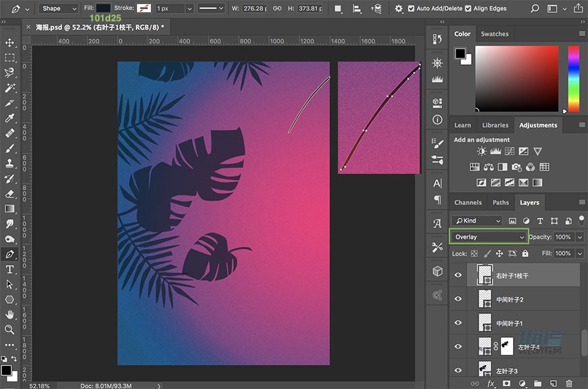Select the Move tool
The width and height of the screenshot is (588, 389).
pyautogui.click(x=9, y=43)
